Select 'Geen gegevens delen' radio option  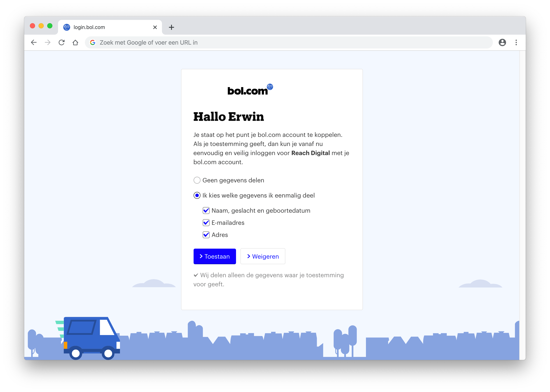tap(197, 180)
